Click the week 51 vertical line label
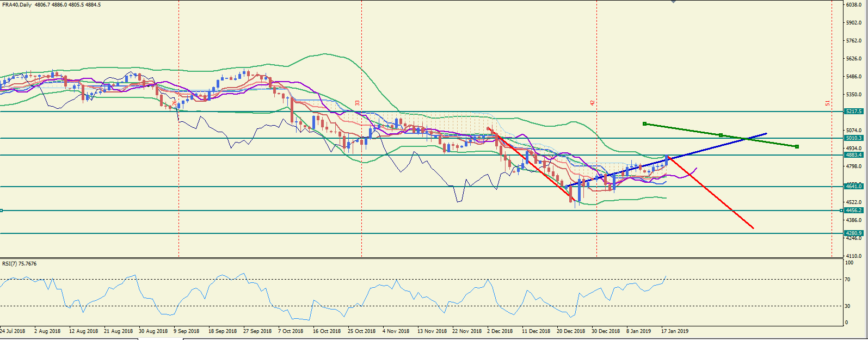 click(828, 102)
